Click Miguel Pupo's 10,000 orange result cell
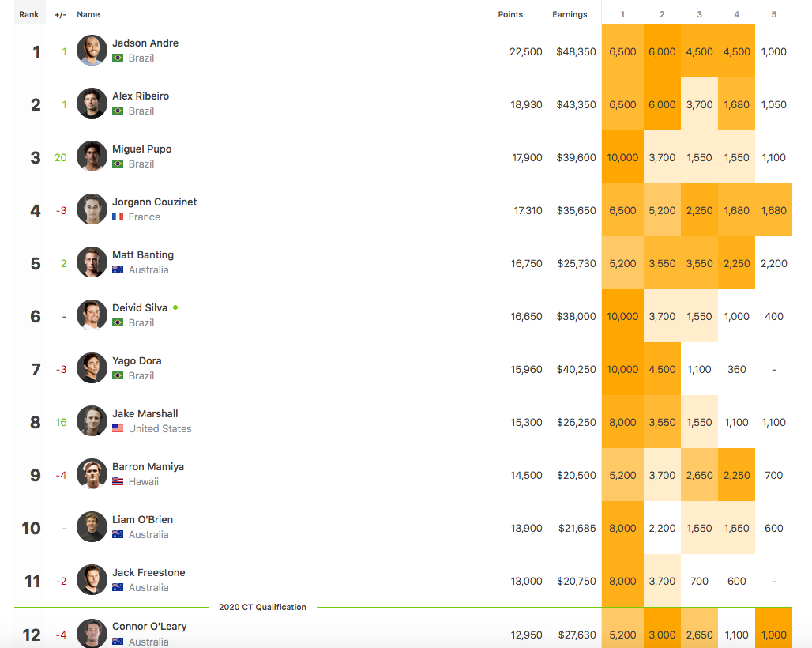Screen dimensions: 812x648 [622, 157]
